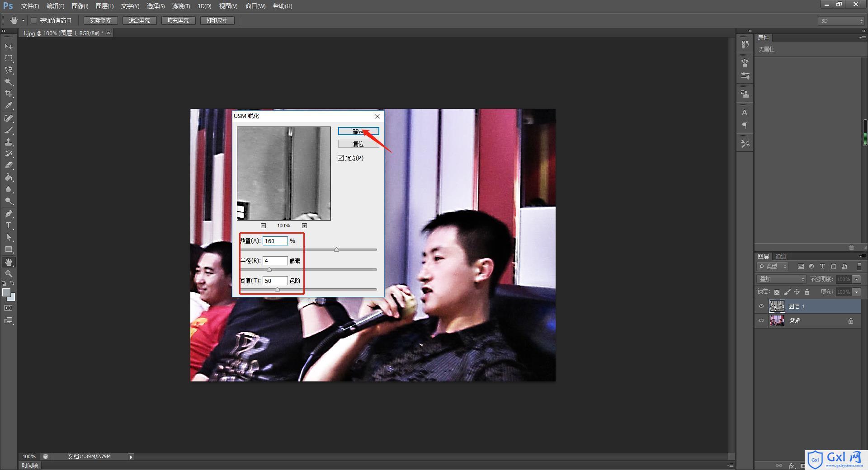Select the Healing Brush tool

tap(9, 118)
